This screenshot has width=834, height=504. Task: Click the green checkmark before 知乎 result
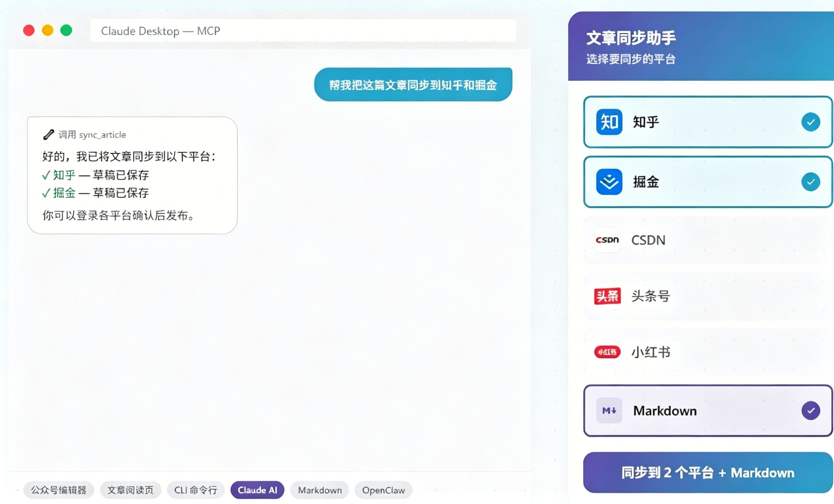point(46,175)
